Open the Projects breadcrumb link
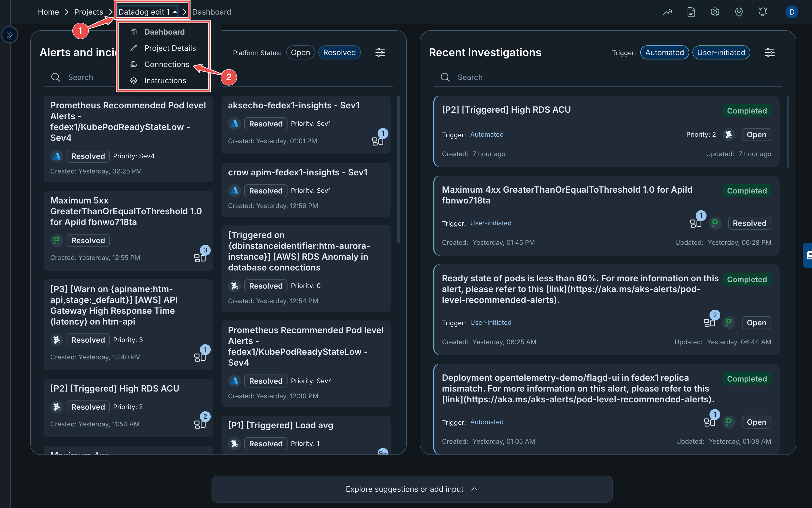Viewport: 812px width, 508px height. [x=88, y=12]
